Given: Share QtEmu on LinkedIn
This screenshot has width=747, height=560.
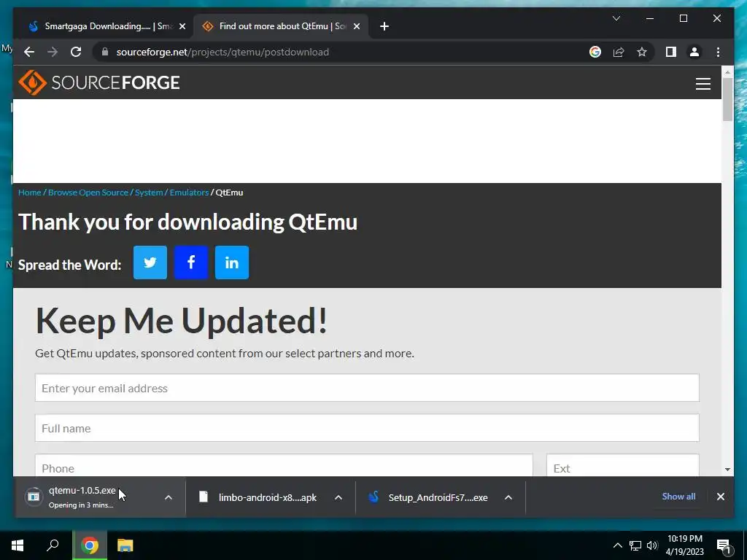Looking at the screenshot, I should pos(232,262).
